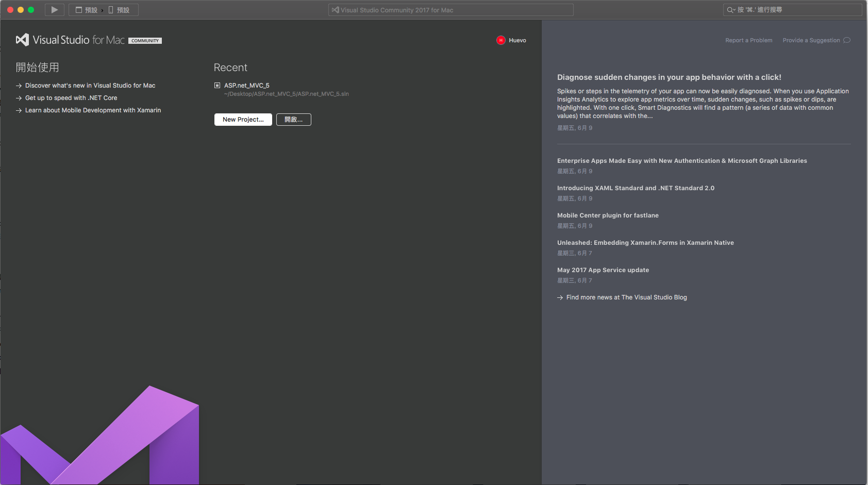Click the 開啟... open button

tap(294, 120)
